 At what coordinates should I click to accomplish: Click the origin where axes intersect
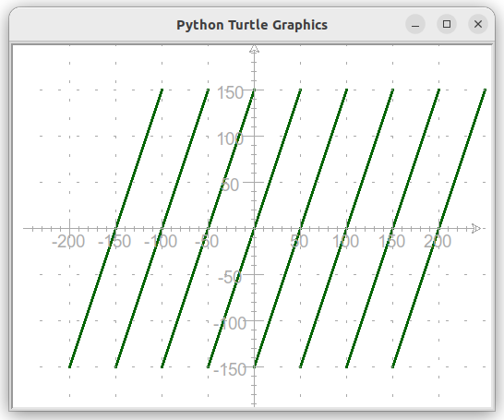(254, 229)
